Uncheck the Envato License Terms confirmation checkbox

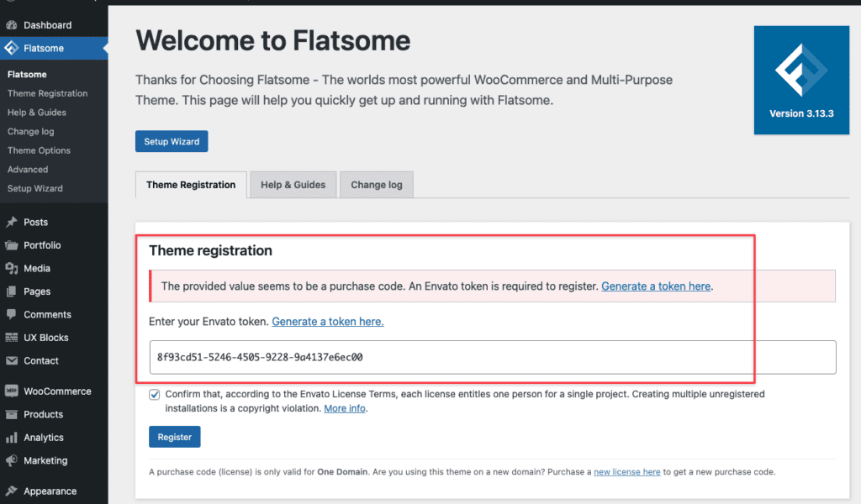(155, 394)
